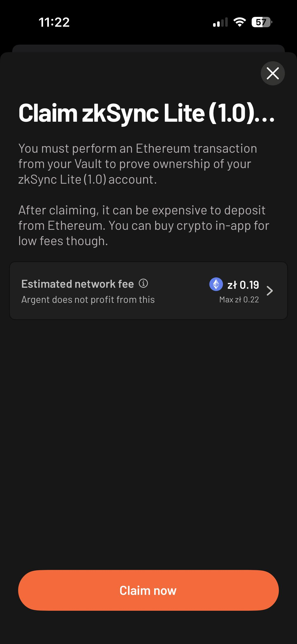Close the Claim zkSync Lite sheet
The image size is (297, 644).
click(x=273, y=73)
